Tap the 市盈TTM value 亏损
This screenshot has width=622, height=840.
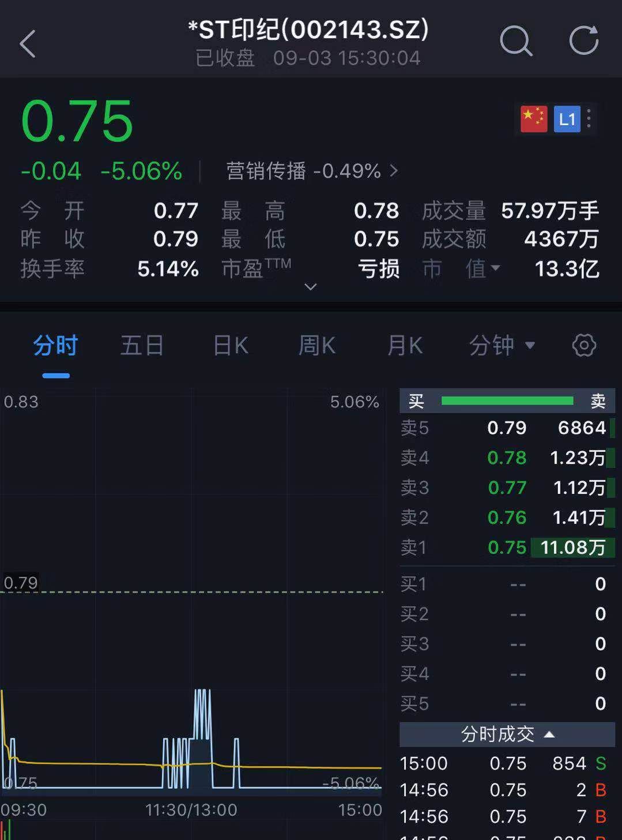(379, 269)
